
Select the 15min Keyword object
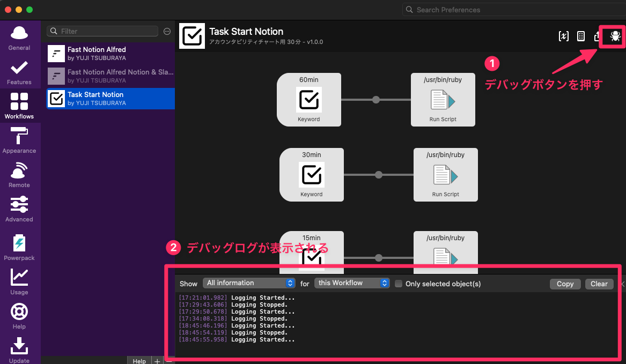coord(312,251)
